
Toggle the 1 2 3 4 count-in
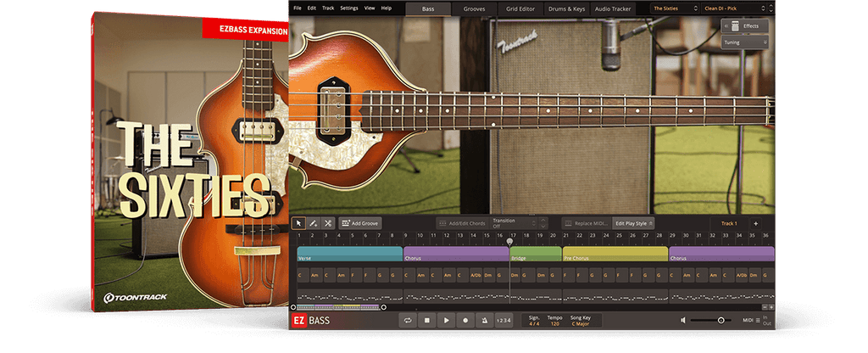504,320
